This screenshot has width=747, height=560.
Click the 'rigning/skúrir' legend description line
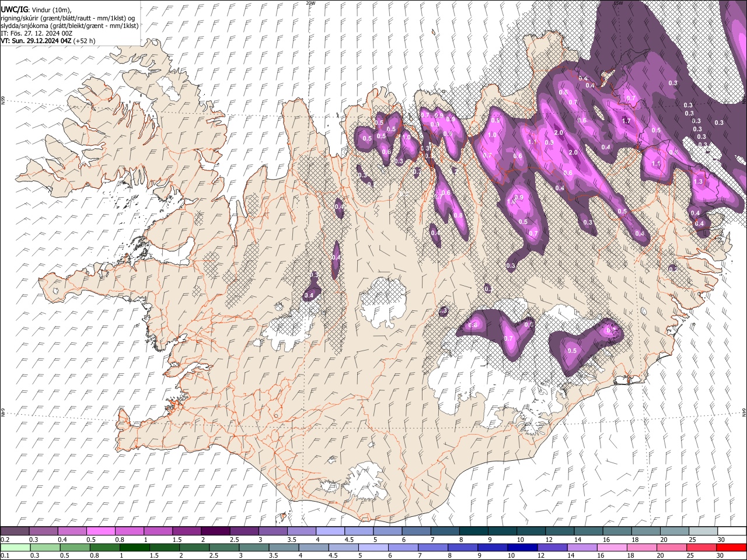[x=68, y=18]
